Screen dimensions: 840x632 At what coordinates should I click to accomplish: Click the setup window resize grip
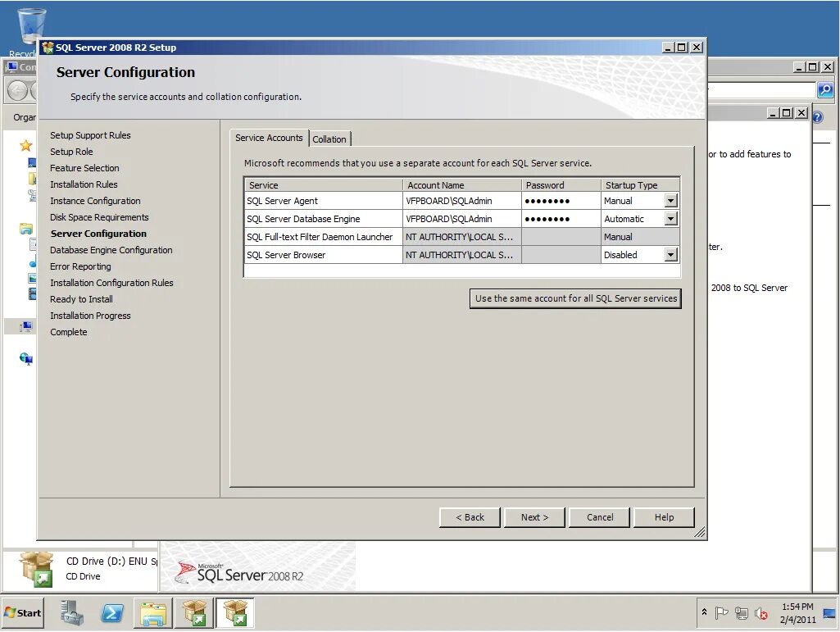(700, 532)
